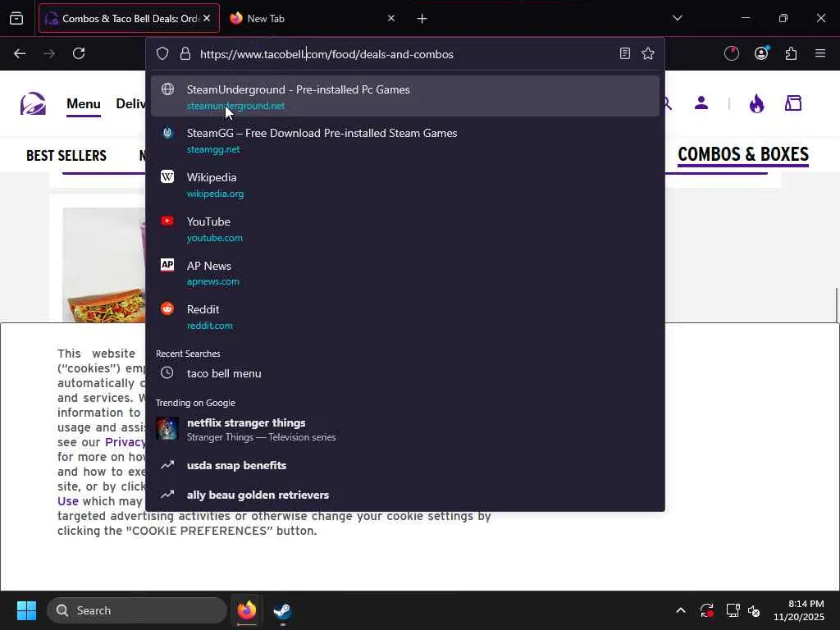
Task: Click the muted volume tray icon
Action: (x=754, y=610)
